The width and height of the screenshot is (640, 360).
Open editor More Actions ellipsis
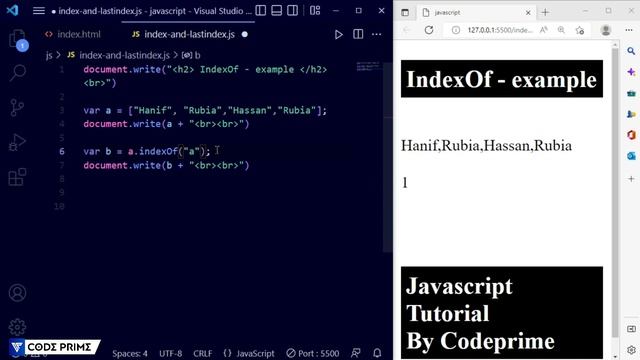376,34
